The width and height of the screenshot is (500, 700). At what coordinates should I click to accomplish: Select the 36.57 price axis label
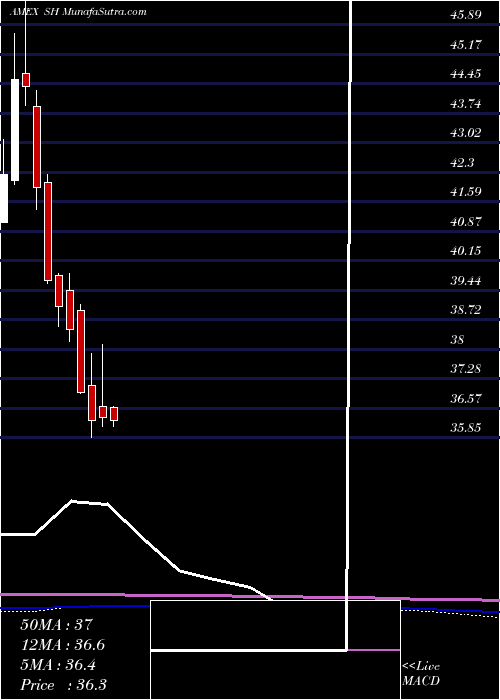pos(466,398)
